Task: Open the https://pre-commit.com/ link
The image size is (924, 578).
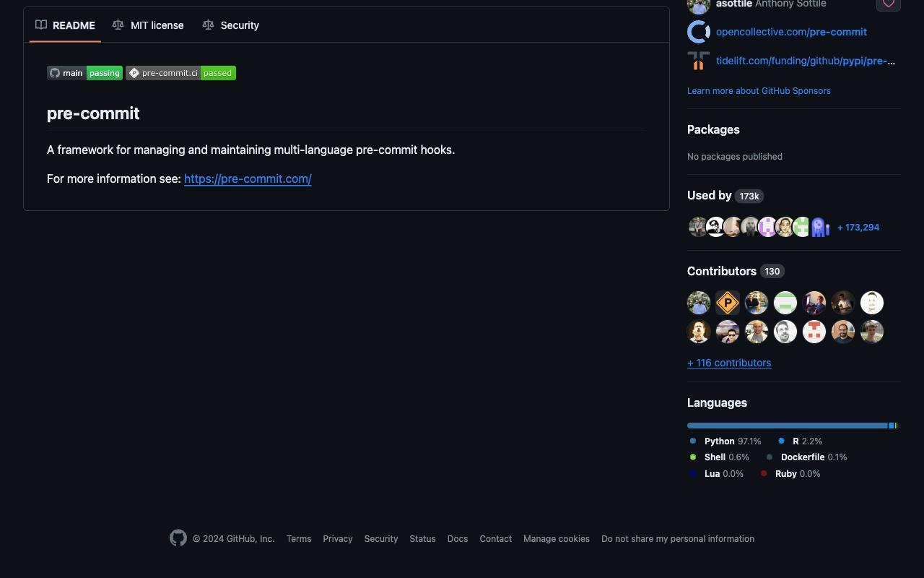Action: [248, 178]
